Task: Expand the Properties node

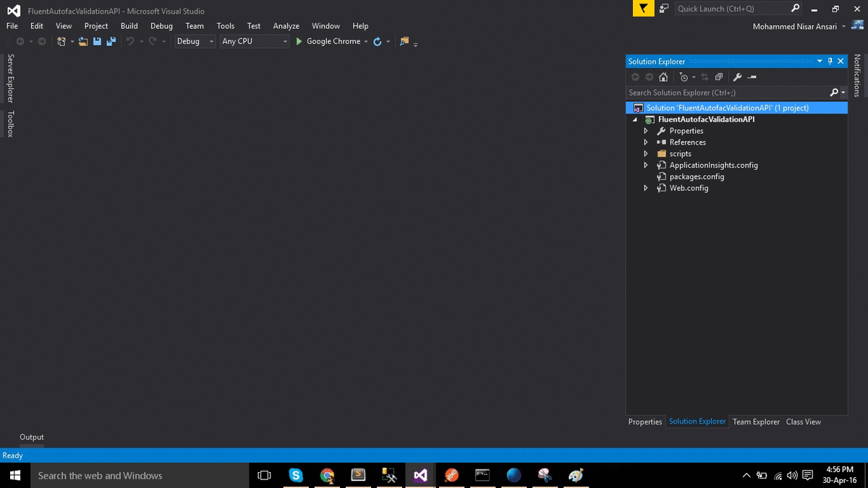Action: point(646,131)
